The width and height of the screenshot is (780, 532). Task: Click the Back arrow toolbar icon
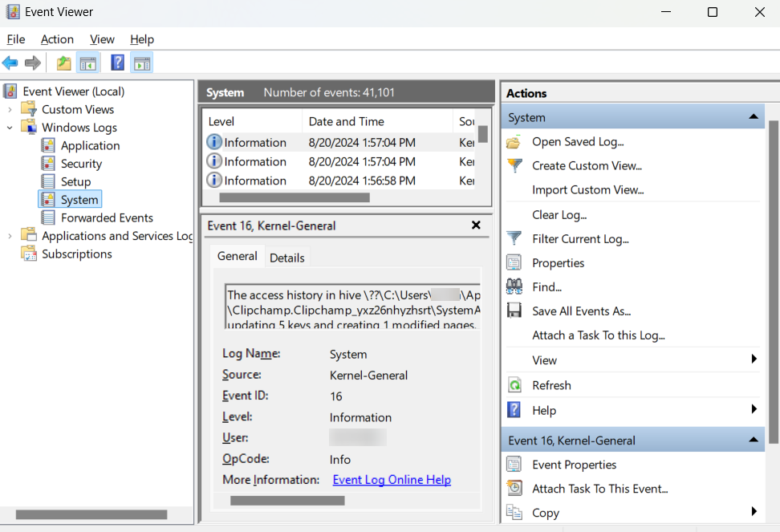pos(10,63)
